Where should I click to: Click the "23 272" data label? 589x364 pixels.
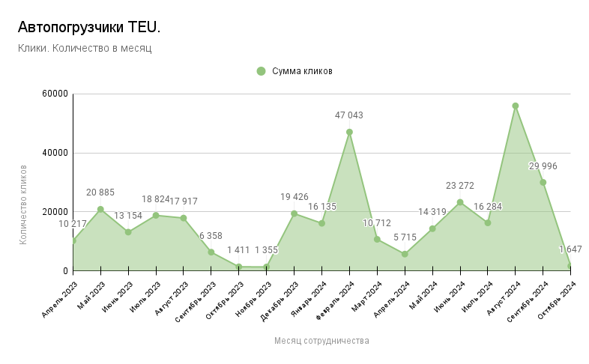pos(460,186)
